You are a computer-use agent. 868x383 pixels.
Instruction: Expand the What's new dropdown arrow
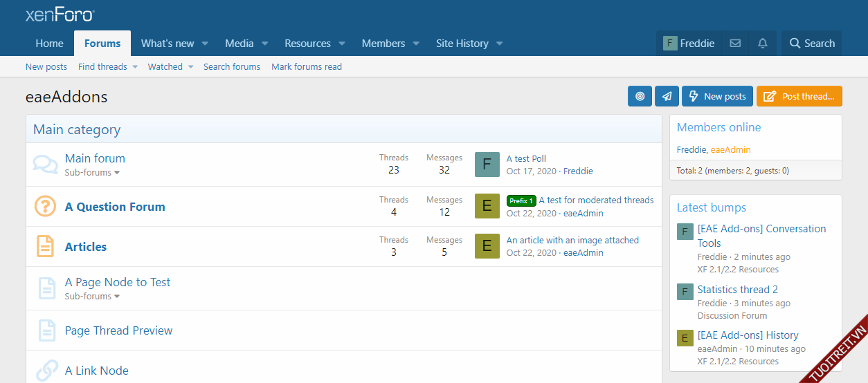coord(205,44)
